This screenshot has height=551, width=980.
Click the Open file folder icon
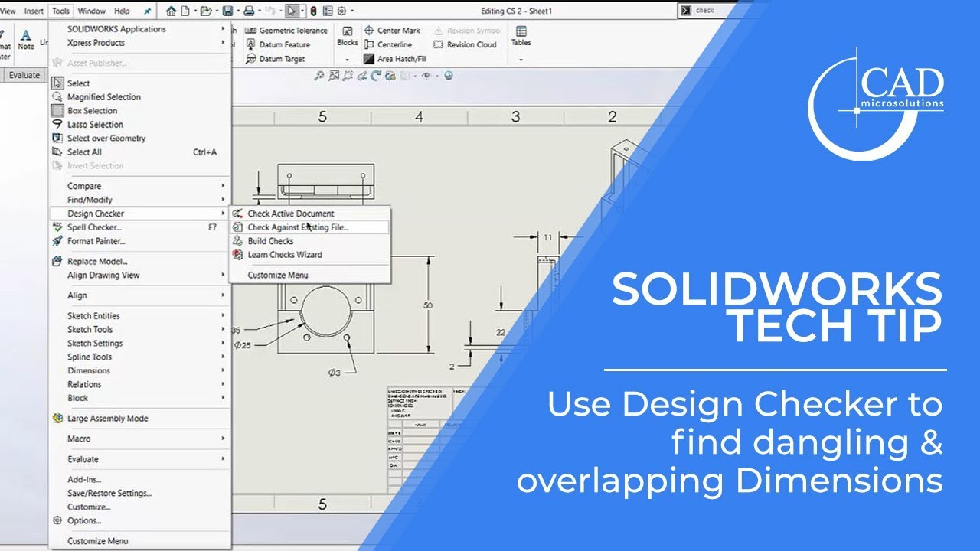pyautogui.click(x=205, y=11)
